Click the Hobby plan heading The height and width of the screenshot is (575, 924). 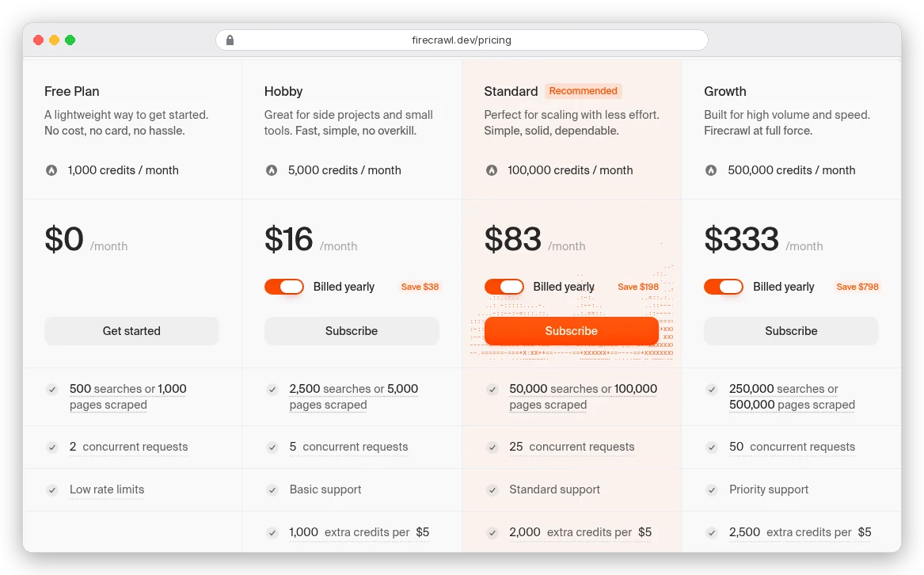(x=283, y=91)
